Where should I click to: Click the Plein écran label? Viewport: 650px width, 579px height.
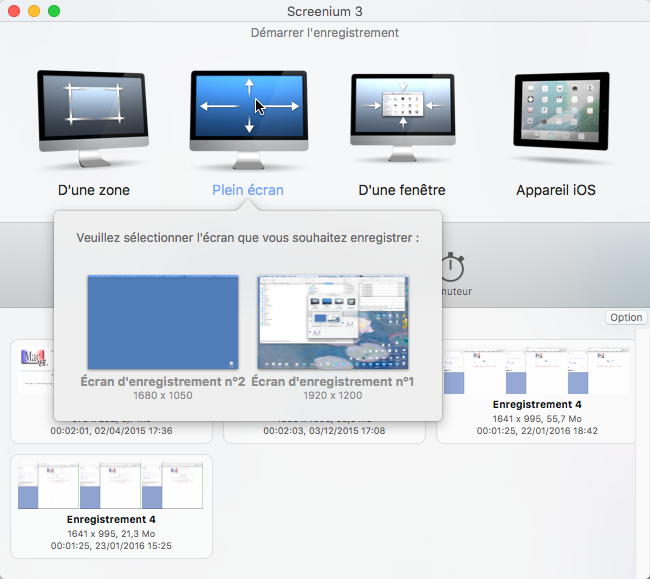248,190
